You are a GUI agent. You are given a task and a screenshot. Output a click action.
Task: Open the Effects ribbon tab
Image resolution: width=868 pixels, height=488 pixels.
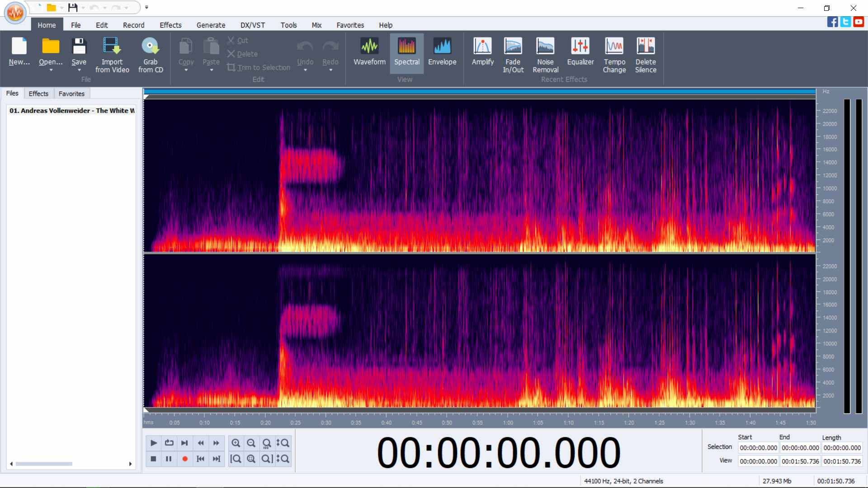click(x=170, y=25)
